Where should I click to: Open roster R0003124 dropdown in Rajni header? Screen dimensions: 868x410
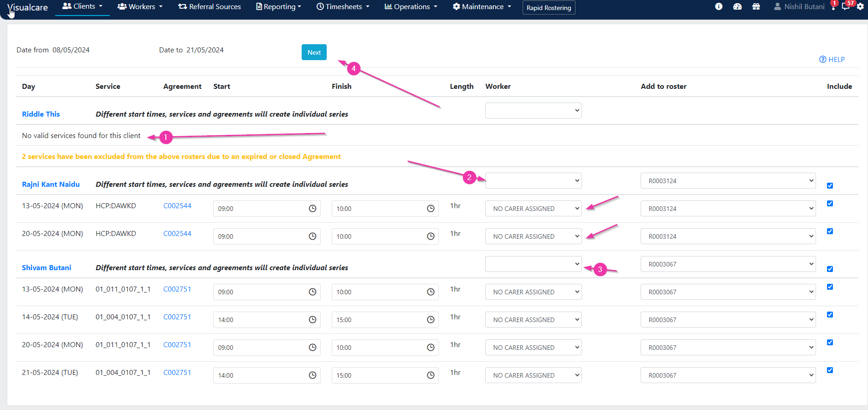point(728,180)
